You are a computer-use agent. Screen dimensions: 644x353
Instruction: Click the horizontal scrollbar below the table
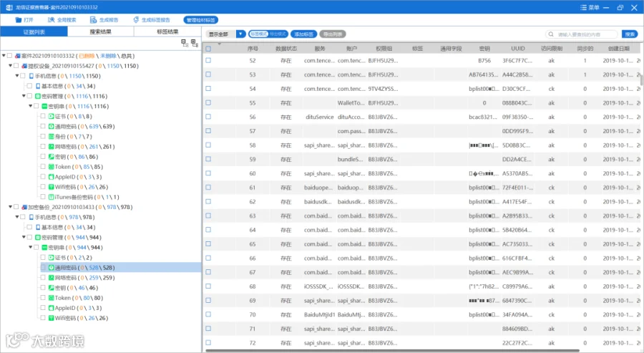(x=392, y=351)
